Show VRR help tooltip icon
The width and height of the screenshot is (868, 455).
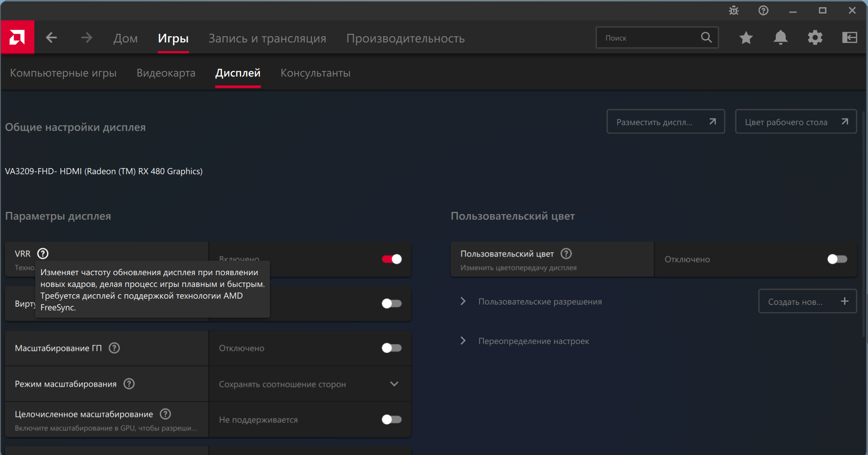click(x=43, y=253)
